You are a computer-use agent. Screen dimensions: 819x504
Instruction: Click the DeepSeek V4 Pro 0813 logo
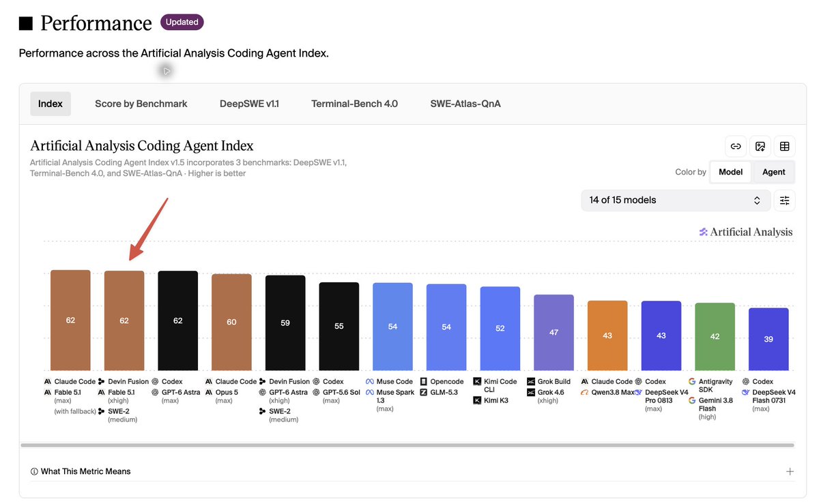[639, 392]
